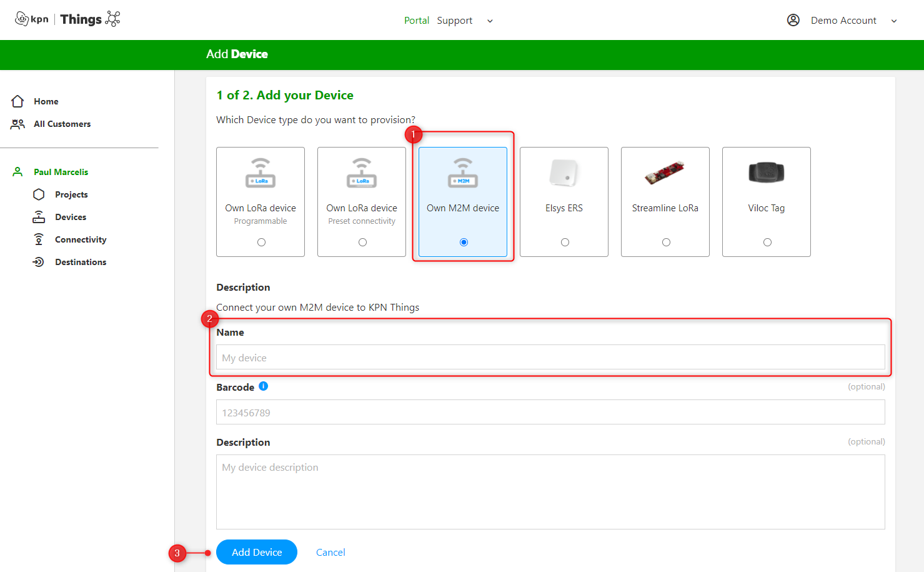Click the Own LoRa Programmable device image

(x=261, y=173)
